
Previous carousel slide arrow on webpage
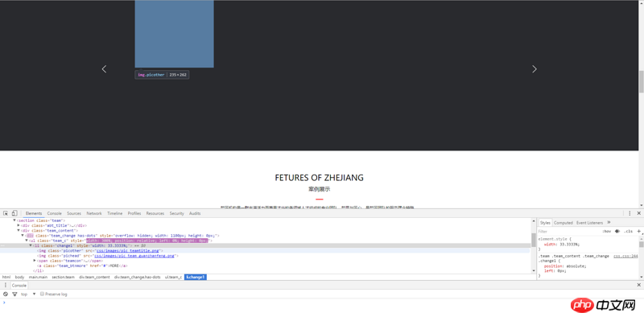105,69
